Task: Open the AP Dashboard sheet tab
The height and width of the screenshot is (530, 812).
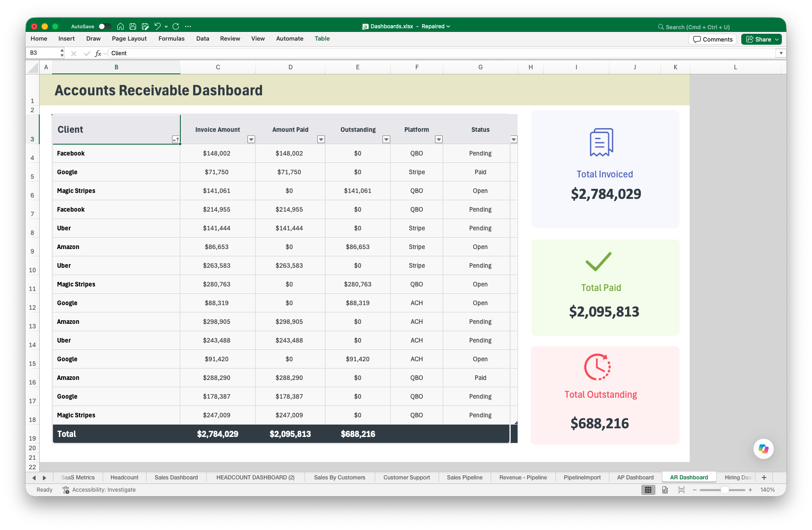Action: (x=635, y=478)
